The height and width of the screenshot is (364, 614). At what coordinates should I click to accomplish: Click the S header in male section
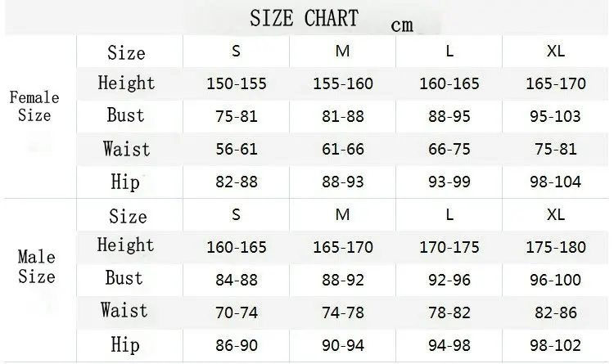pos(236,215)
